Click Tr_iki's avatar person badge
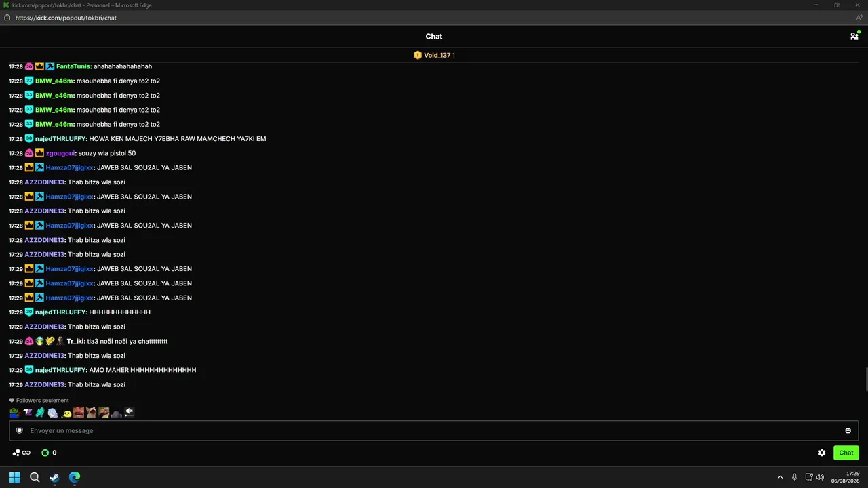Viewport: 868px width, 488px height. [x=60, y=341]
